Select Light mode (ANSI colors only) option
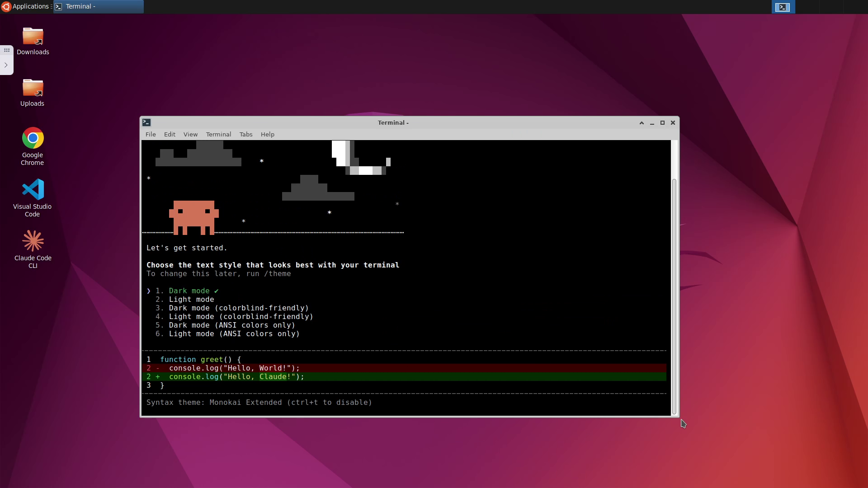Image resolution: width=868 pixels, height=488 pixels. click(x=234, y=334)
